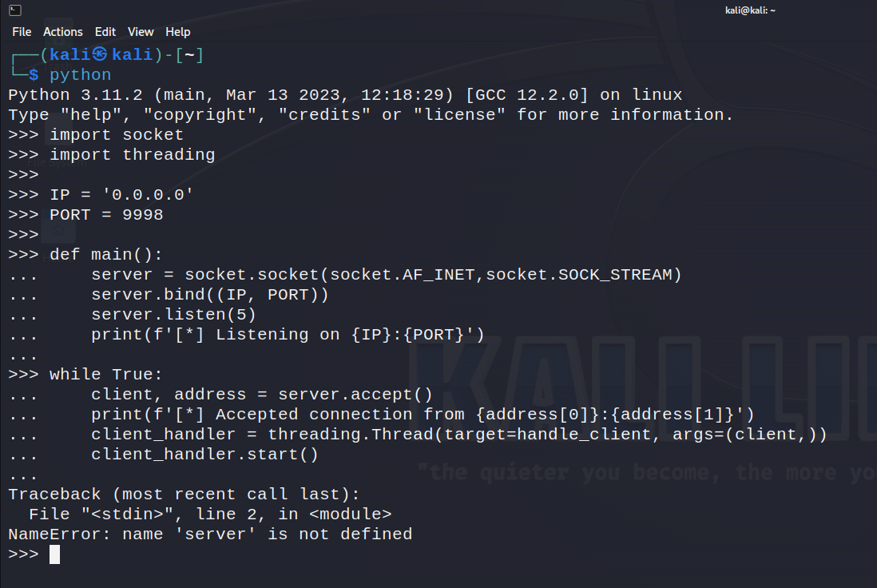Image resolution: width=877 pixels, height=588 pixels.
Task: Click the 'Traceback (most recent call last)' line
Action: click(184, 495)
